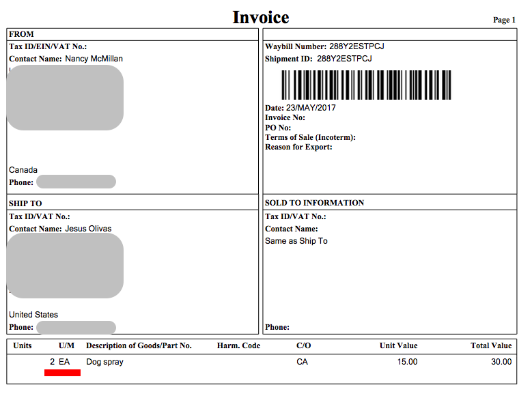Select the total value 30.00

click(501, 362)
